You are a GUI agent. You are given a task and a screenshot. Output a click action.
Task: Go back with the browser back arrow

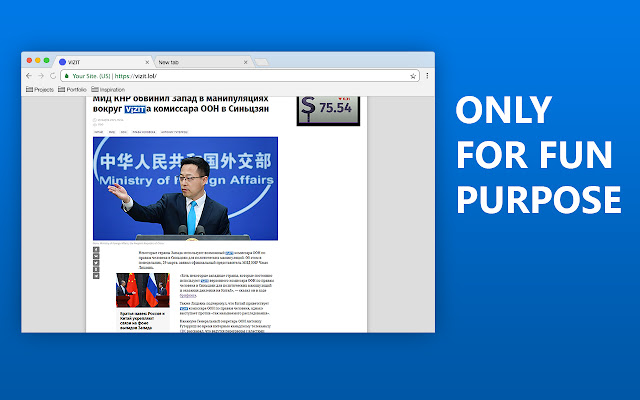29,76
